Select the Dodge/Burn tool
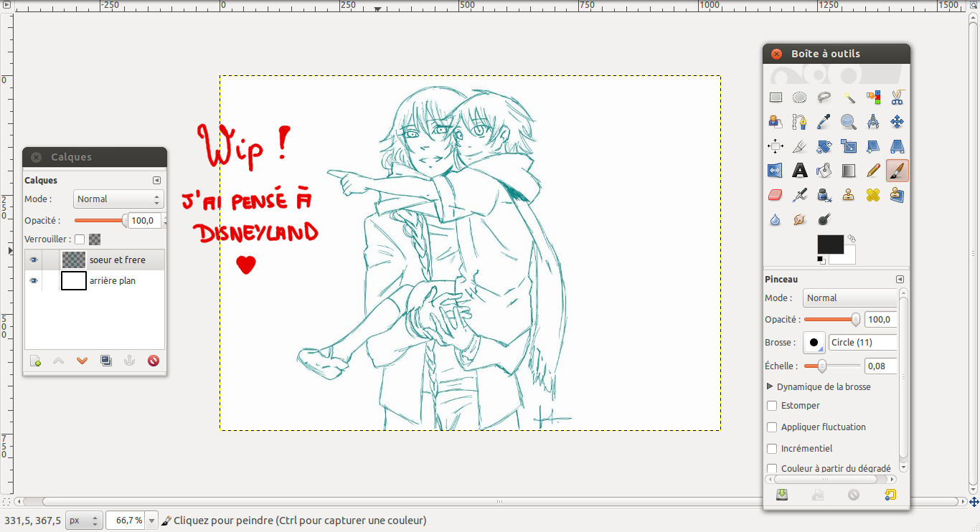The image size is (980, 532). click(824, 219)
